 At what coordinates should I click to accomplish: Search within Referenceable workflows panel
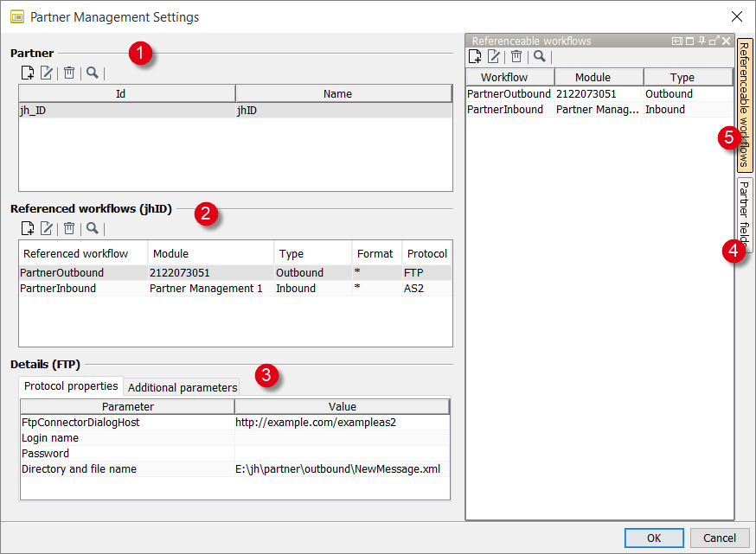coord(539,55)
